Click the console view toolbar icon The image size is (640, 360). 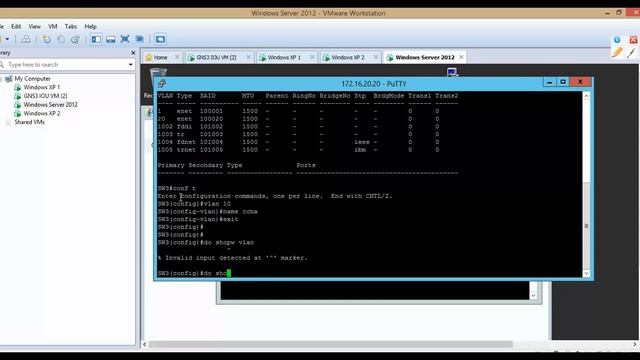click(160, 39)
